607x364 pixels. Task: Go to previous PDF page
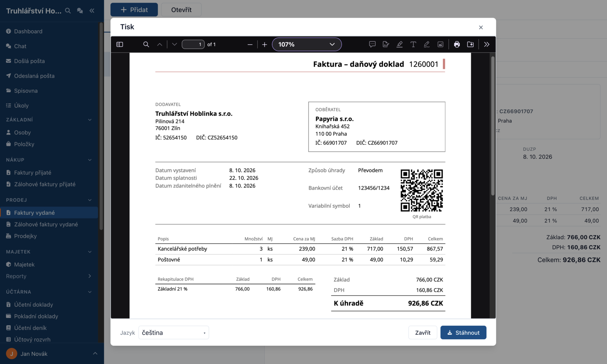pyautogui.click(x=160, y=44)
